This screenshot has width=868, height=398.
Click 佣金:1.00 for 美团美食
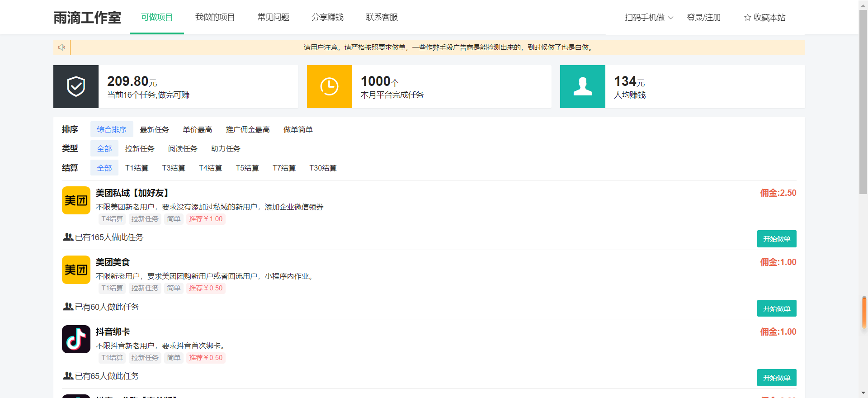click(x=778, y=262)
